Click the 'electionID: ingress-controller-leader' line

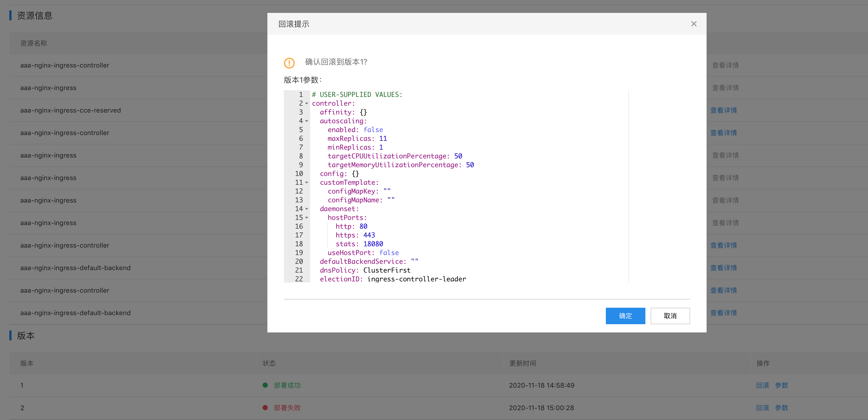[x=393, y=279]
